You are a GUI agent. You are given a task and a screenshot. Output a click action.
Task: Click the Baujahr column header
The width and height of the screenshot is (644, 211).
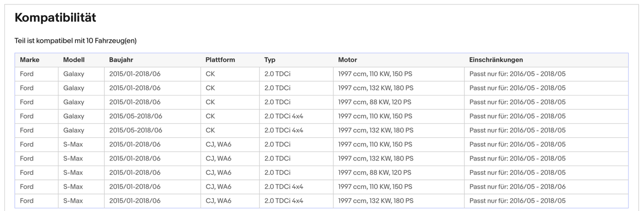click(121, 60)
